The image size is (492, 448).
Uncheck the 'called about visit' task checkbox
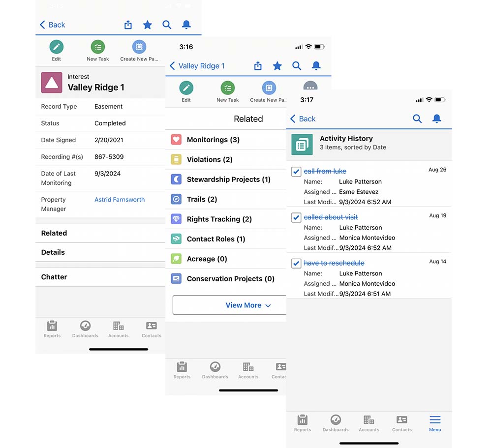(296, 217)
